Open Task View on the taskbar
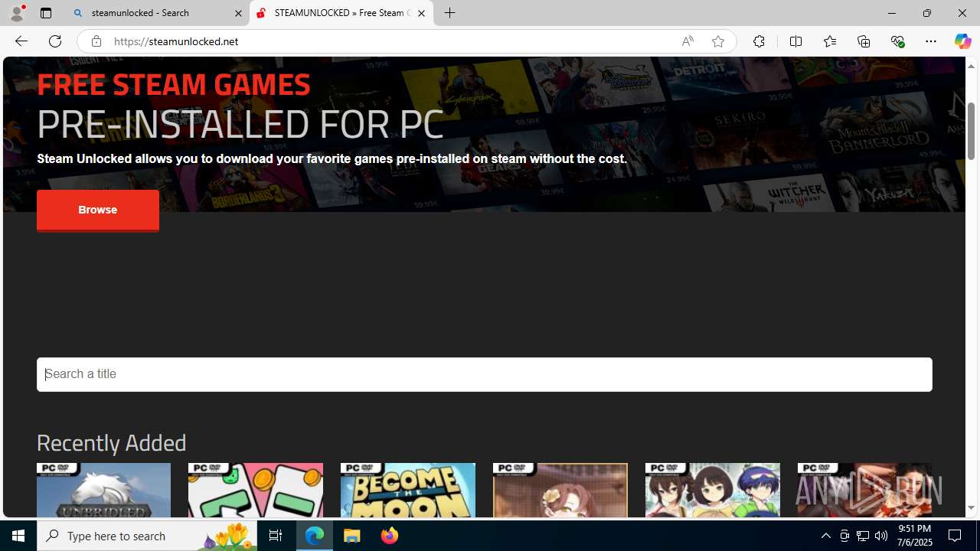980x551 pixels. 276,536
